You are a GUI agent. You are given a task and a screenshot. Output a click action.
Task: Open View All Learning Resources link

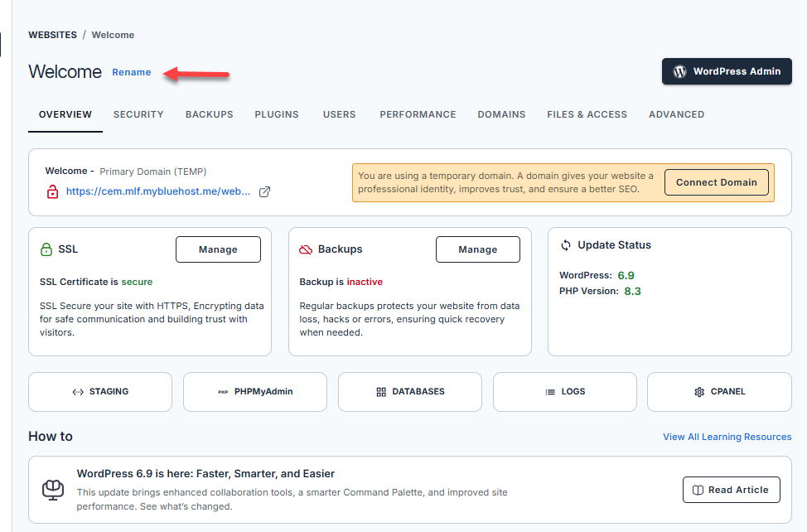pyautogui.click(x=727, y=437)
